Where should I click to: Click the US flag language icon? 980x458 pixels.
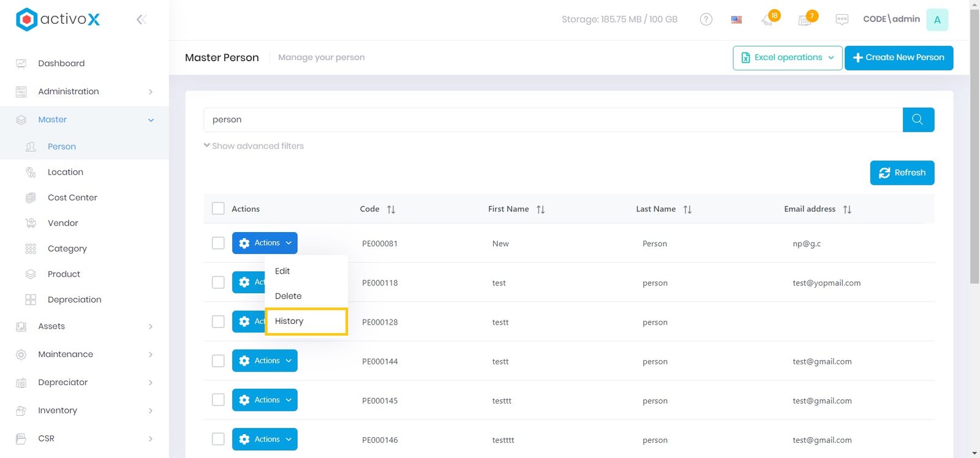click(x=736, y=20)
